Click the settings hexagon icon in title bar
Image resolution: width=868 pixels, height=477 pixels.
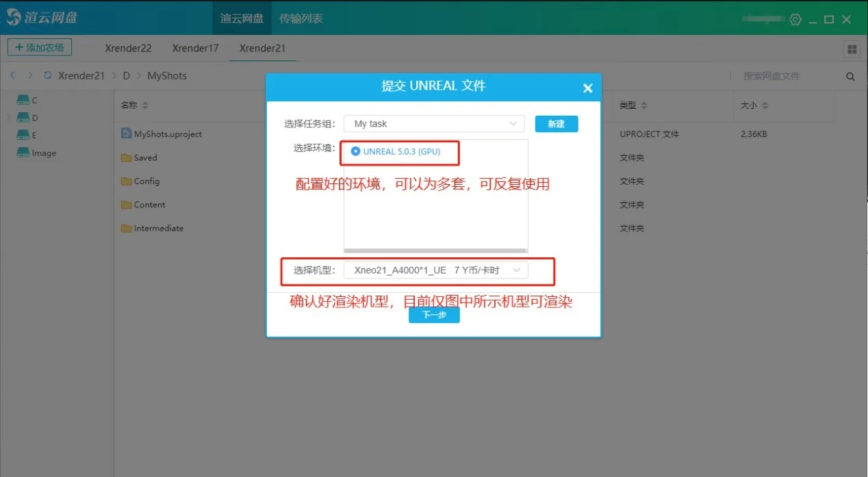[795, 19]
